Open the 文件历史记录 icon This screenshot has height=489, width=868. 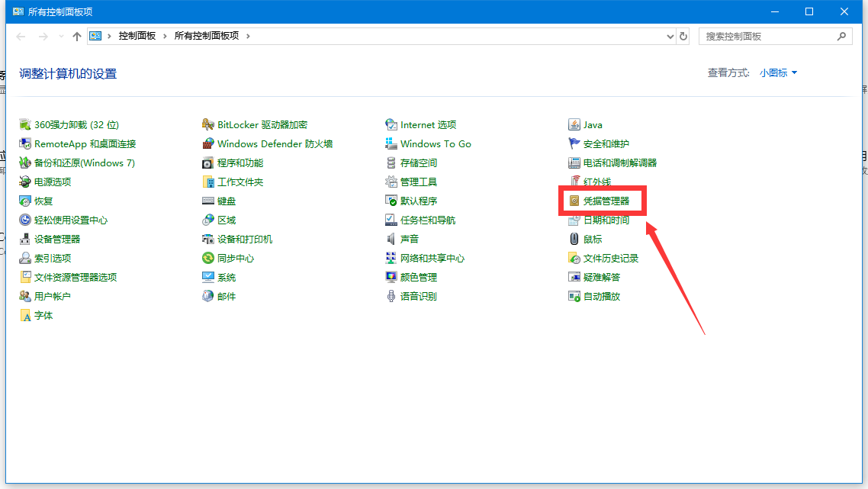[574, 258]
